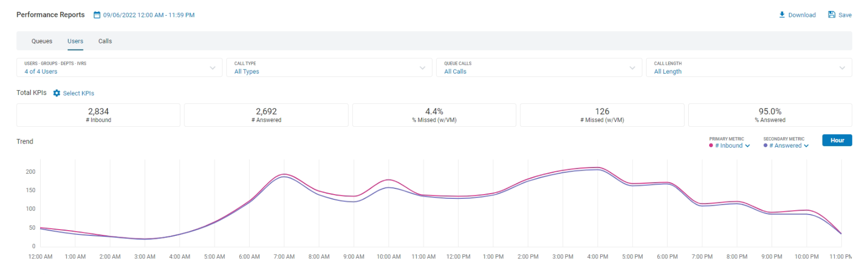868x274 pixels.
Task: Toggle the Hour interval button
Action: 837,140
